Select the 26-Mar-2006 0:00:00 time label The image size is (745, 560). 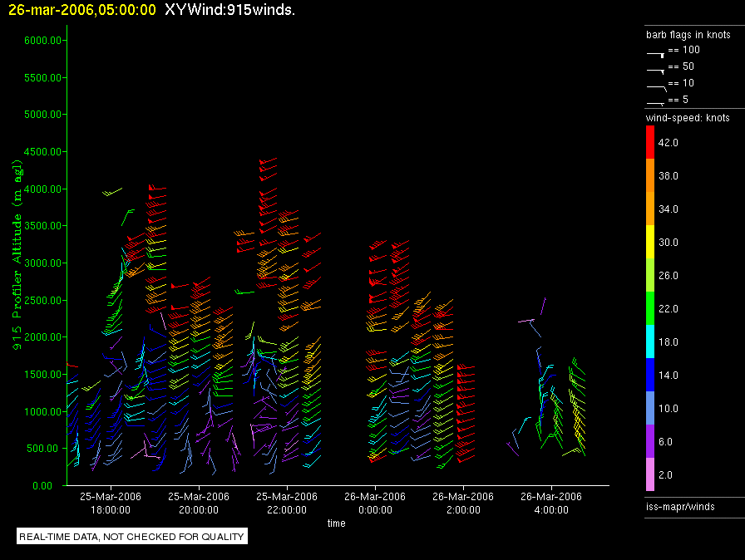[x=375, y=503]
